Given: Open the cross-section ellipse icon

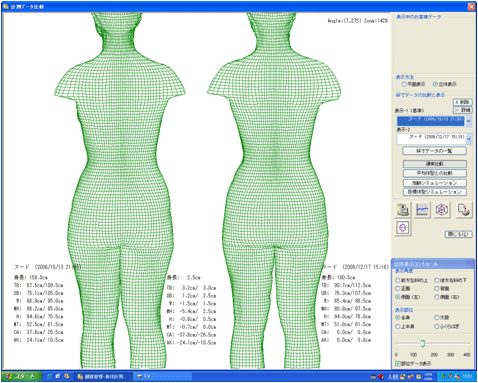Looking at the screenshot, I should tap(403, 228).
